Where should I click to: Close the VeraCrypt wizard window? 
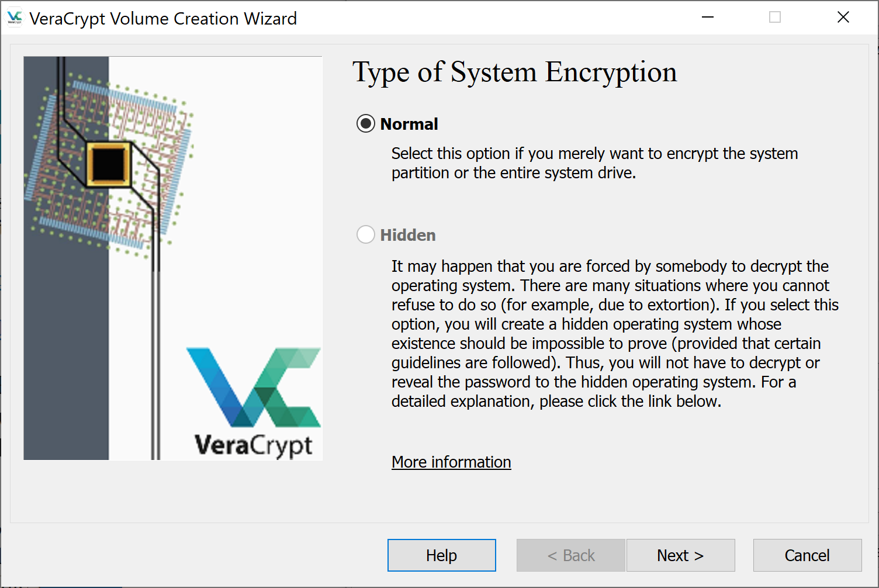(x=843, y=18)
